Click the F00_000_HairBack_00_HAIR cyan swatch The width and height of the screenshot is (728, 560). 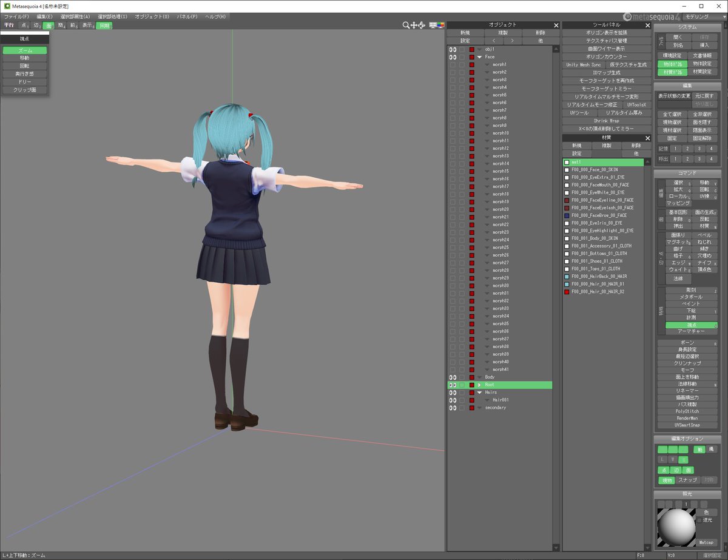pyautogui.click(x=567, y=277)
